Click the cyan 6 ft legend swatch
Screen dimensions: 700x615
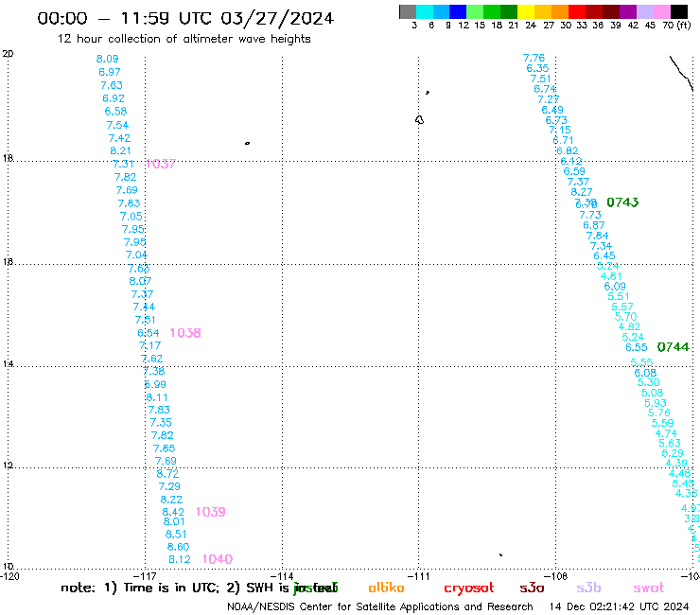425,11
